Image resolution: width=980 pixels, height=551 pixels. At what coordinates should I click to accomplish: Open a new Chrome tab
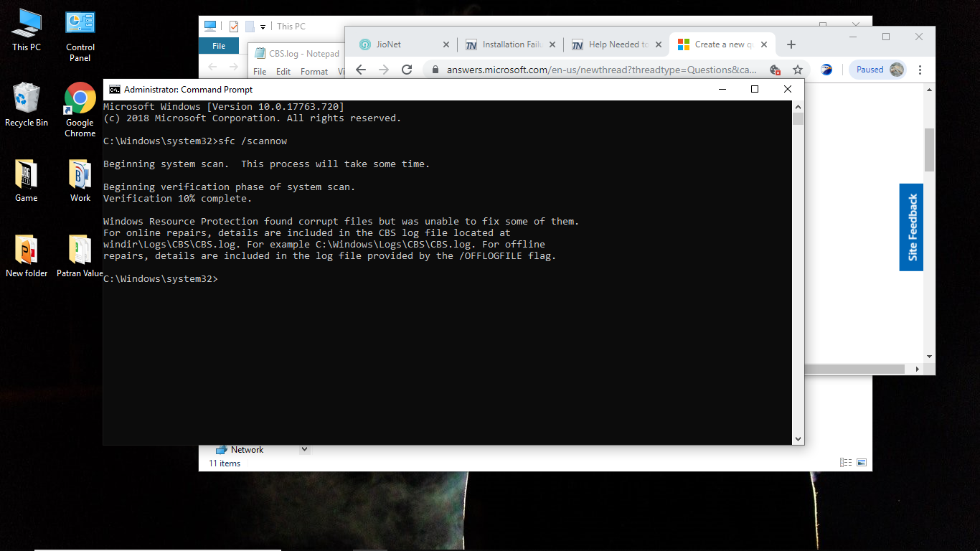click(x=791, y=44)
